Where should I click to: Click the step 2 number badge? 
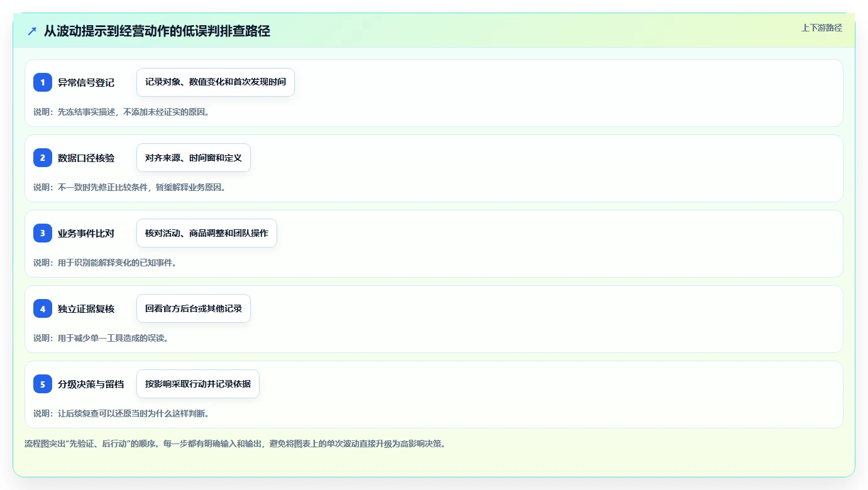point(43,158)
